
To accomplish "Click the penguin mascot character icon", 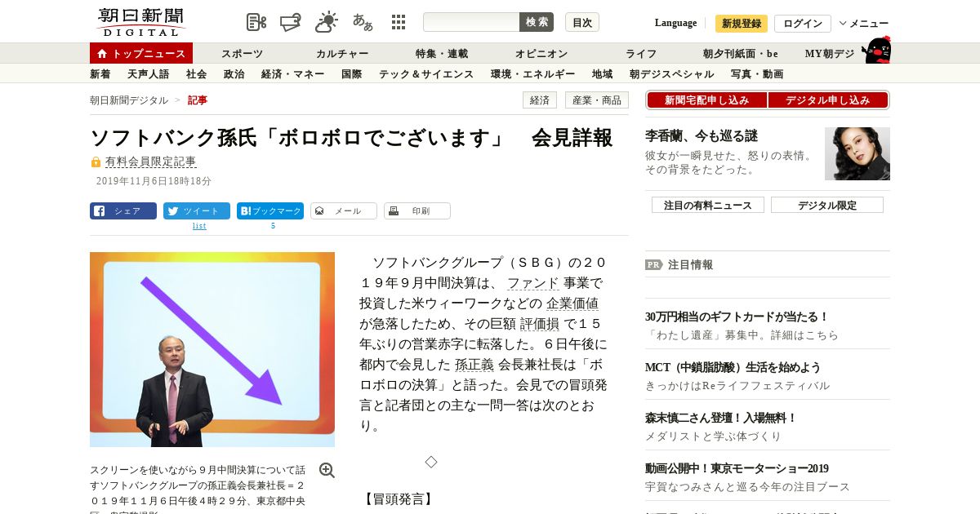I will (876, 51).
